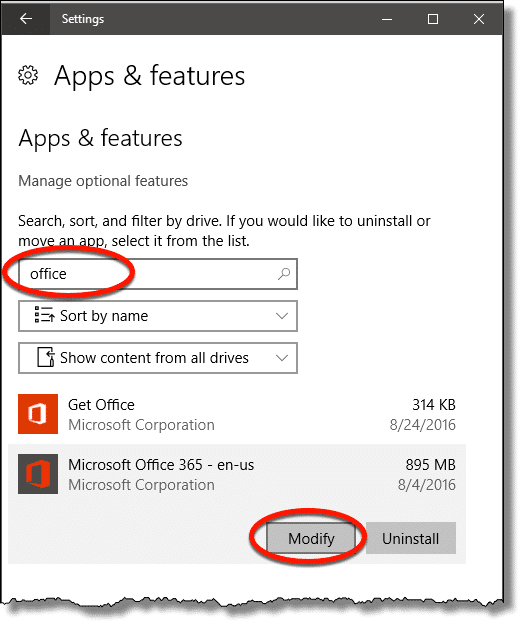Select the orange Get Office app icon
Image resolution: width=518 pixels, height=622 pixels.
(38, 414)
